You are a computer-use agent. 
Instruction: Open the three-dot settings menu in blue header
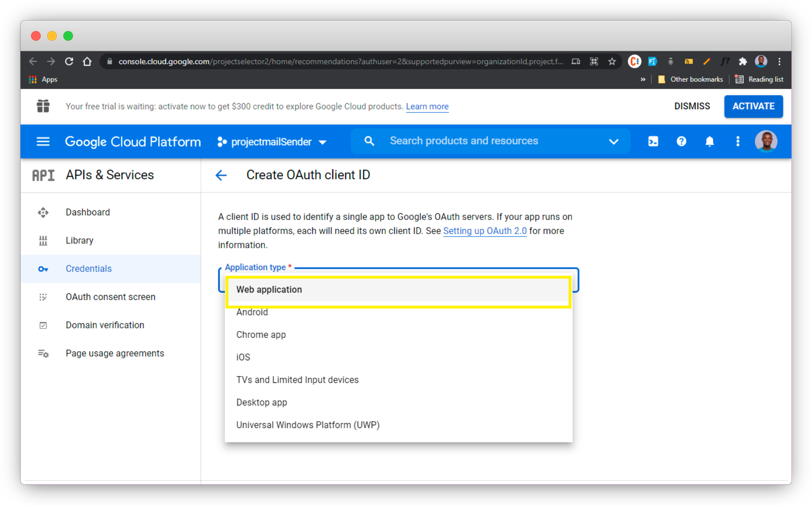(x=738, y=141)
